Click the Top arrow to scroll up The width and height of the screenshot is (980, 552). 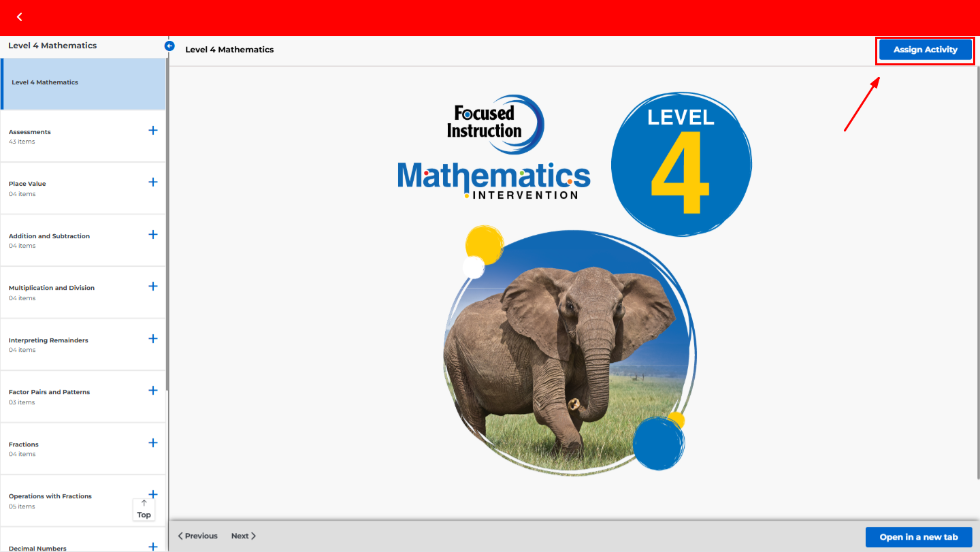coord(144,510)
